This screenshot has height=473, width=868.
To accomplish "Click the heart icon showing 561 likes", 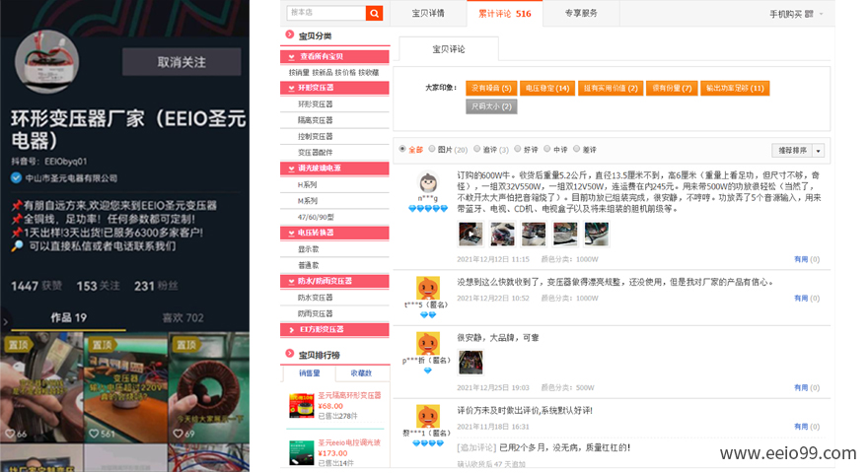I will (x=95, y=434).
